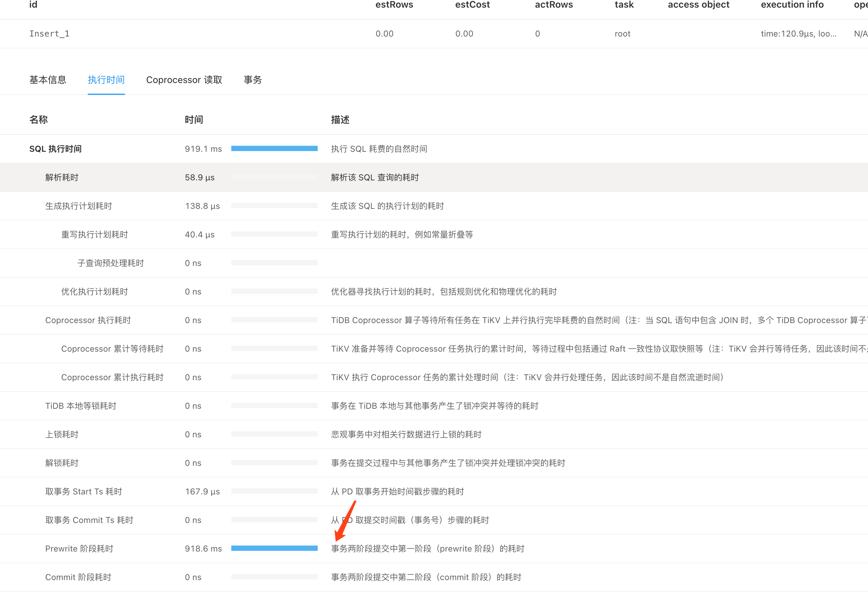Select the 解析耗时 row name

[x=62, y=177]
